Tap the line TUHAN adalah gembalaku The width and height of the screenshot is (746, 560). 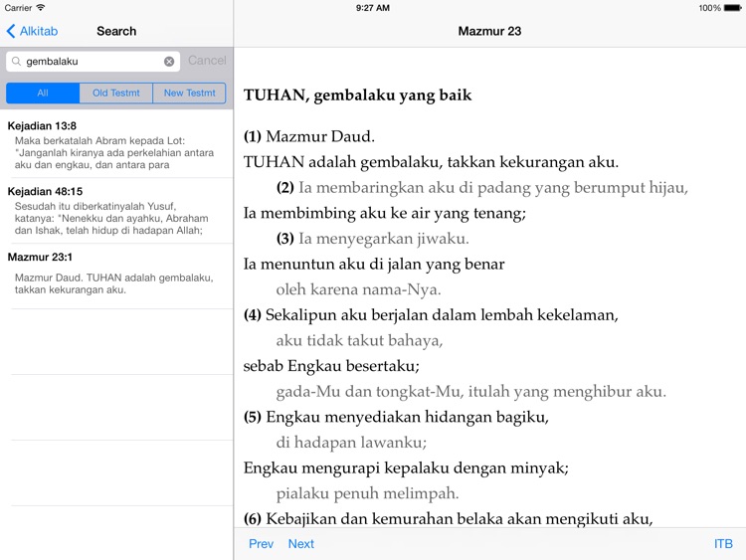tap(431, 162)
